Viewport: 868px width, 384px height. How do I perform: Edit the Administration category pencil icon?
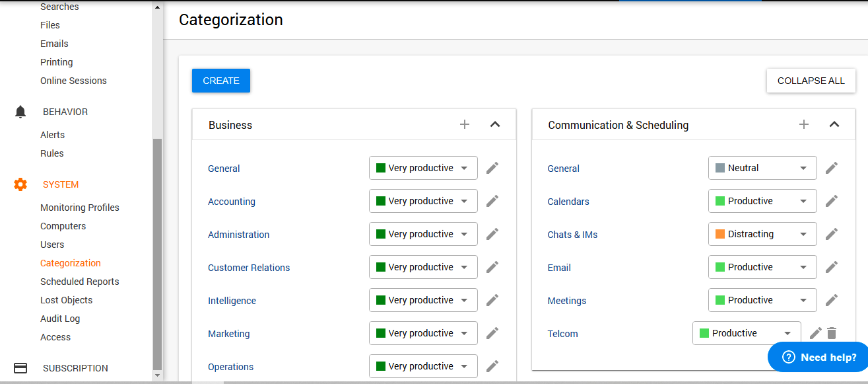[492, 234]
